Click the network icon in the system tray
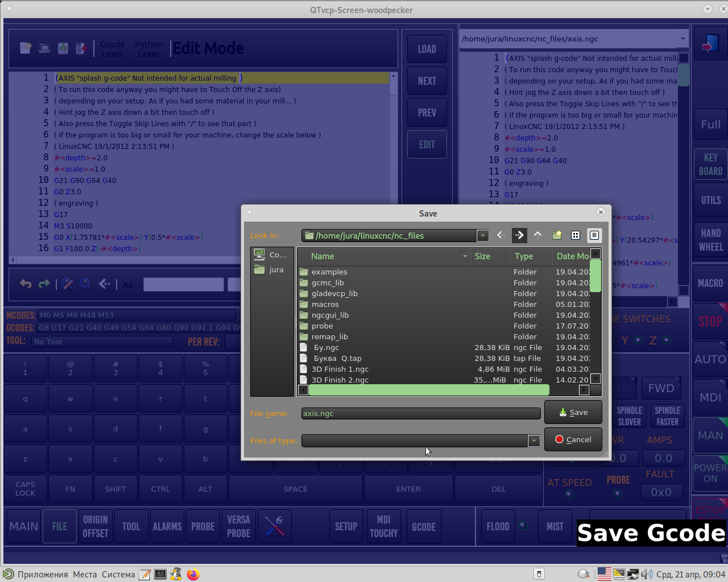This screenshot has height=582, width=728. [633, 574]
